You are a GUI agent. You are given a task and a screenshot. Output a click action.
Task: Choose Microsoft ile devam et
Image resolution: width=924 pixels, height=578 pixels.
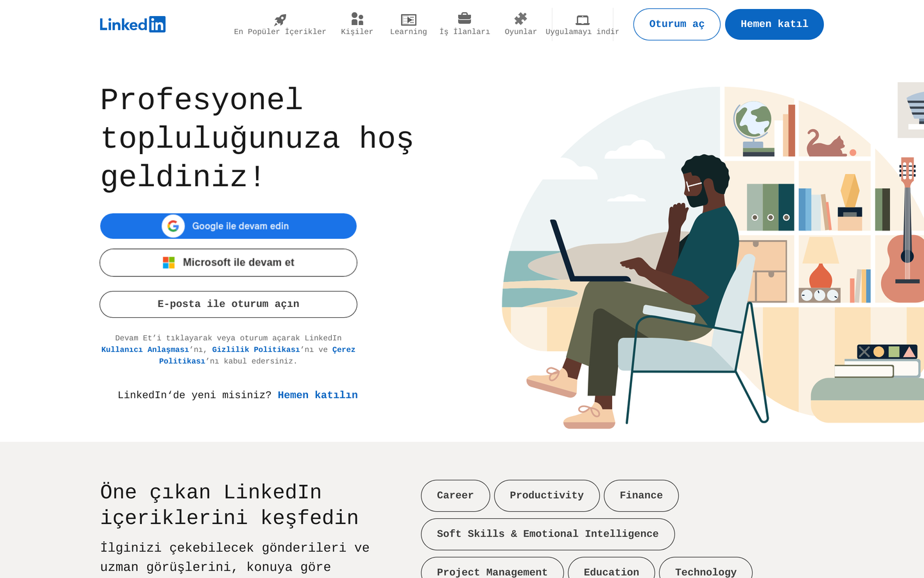point(228,263)
